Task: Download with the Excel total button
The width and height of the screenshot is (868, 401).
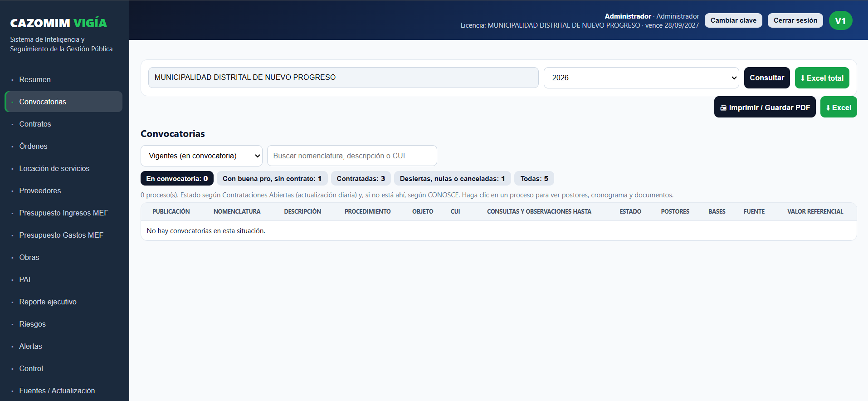Action: tap(822, 78)
